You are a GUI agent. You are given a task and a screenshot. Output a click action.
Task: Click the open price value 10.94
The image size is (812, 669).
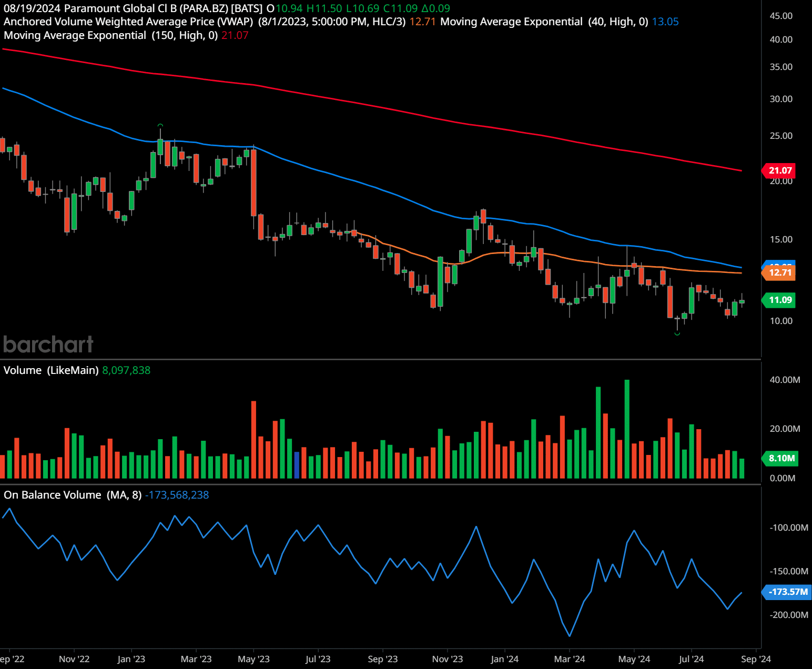[x=289, y=8]
